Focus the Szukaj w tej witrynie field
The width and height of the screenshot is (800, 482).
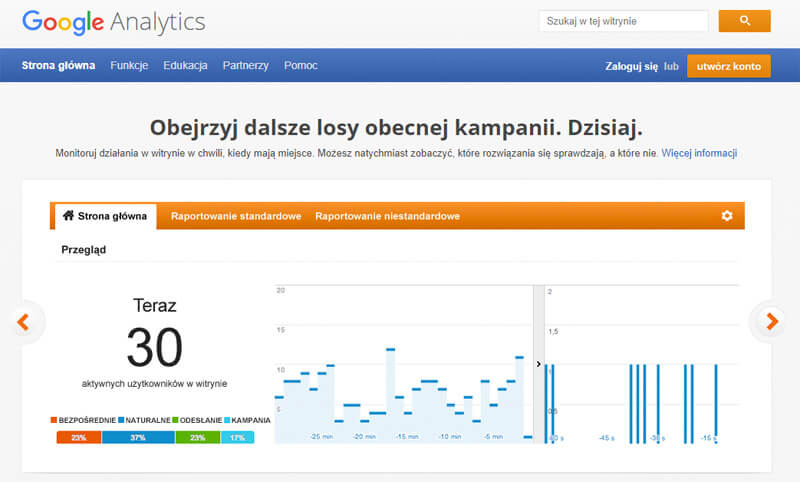pos(622,21)
